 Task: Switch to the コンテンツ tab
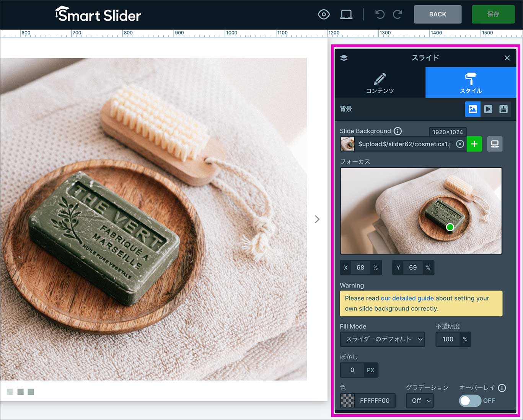(380, 83)
